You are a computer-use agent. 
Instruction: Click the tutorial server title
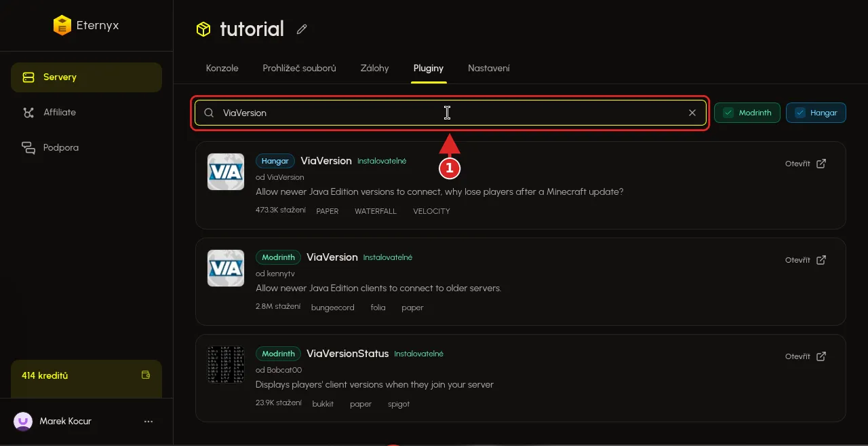252,29
